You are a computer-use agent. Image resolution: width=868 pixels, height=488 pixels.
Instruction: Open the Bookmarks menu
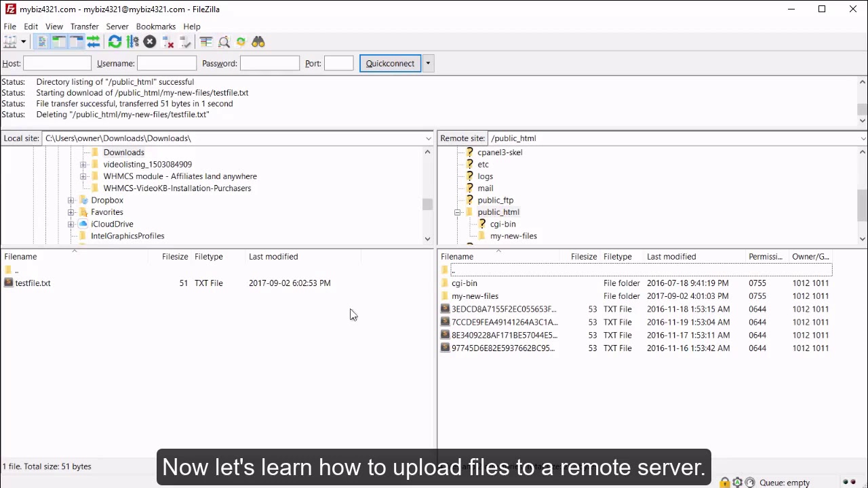tap(156, 26)
